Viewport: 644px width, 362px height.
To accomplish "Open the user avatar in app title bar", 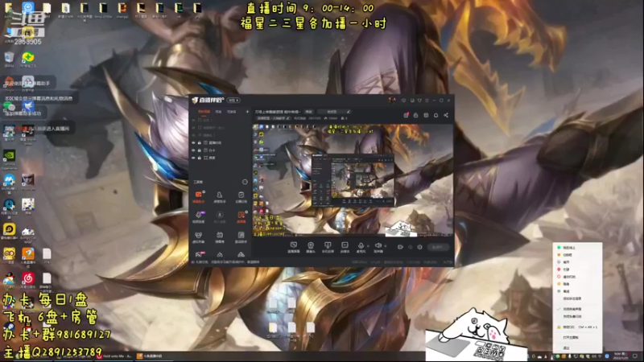I will 392,100.
